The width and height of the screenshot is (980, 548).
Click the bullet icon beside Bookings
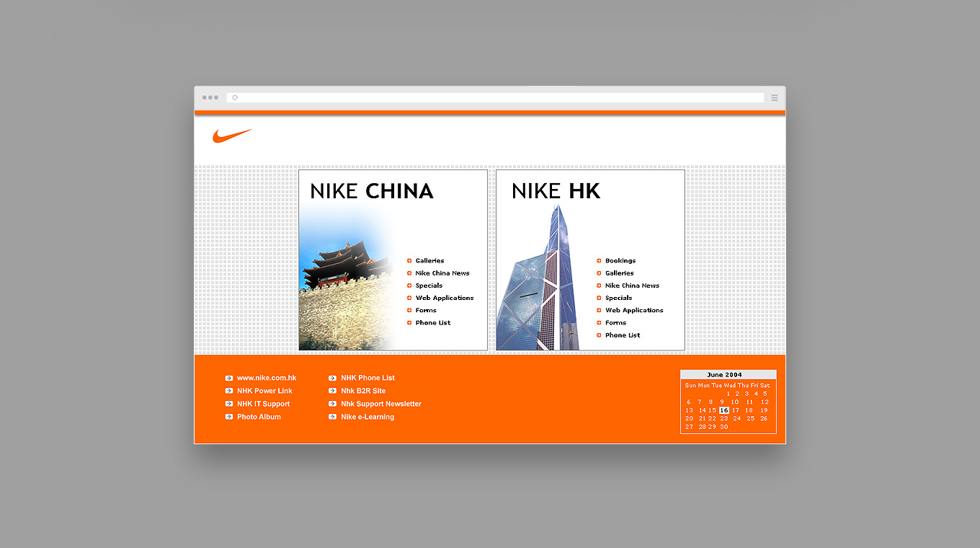pyautogui.click(x=599, y=261)
